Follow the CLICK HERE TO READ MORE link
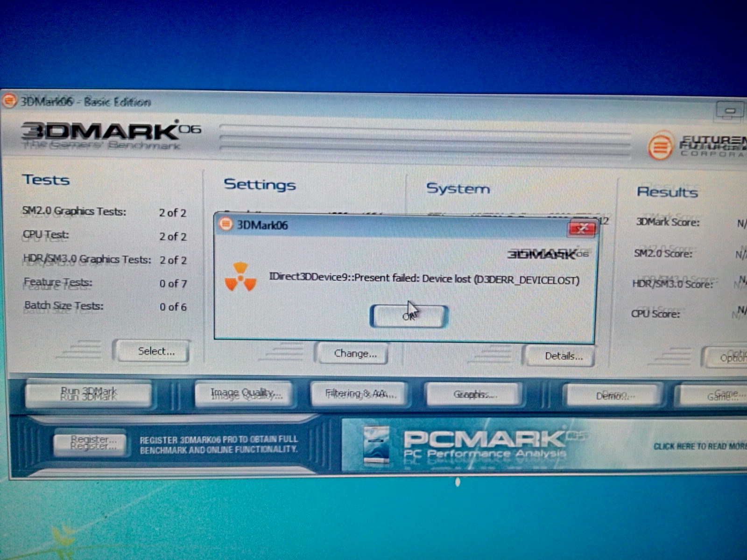Viewport: 747px width, 560px height. (x=700, y=447)
